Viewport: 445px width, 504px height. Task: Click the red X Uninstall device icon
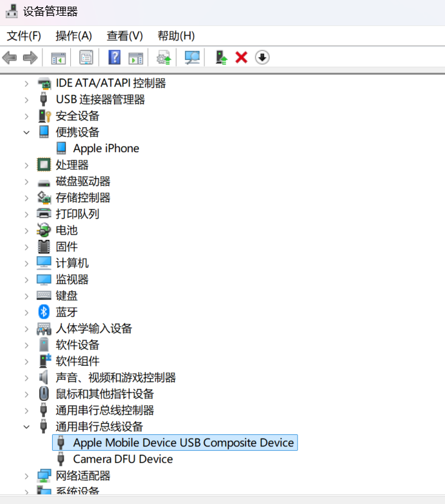241,58
